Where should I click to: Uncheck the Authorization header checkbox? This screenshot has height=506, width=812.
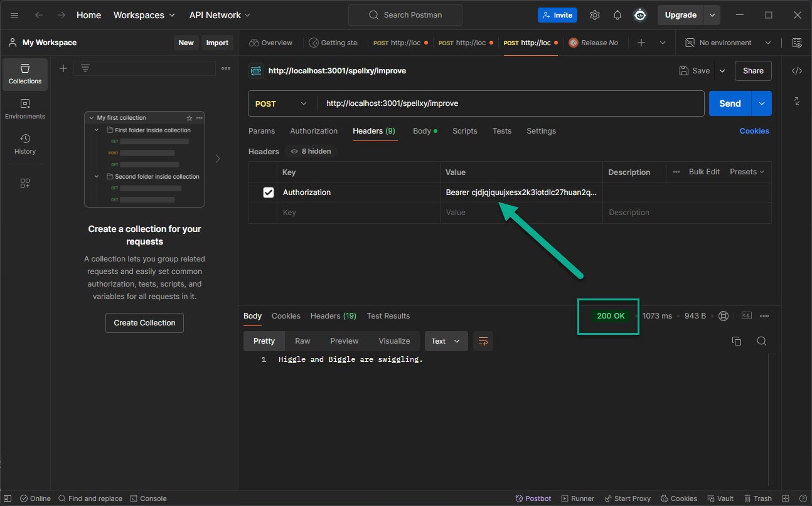click(269, 192)
